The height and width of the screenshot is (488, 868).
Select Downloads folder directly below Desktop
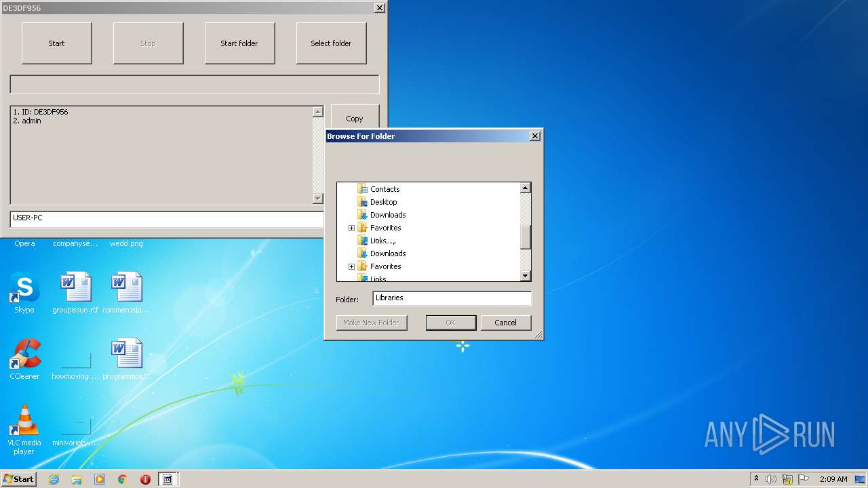point(388,215)
